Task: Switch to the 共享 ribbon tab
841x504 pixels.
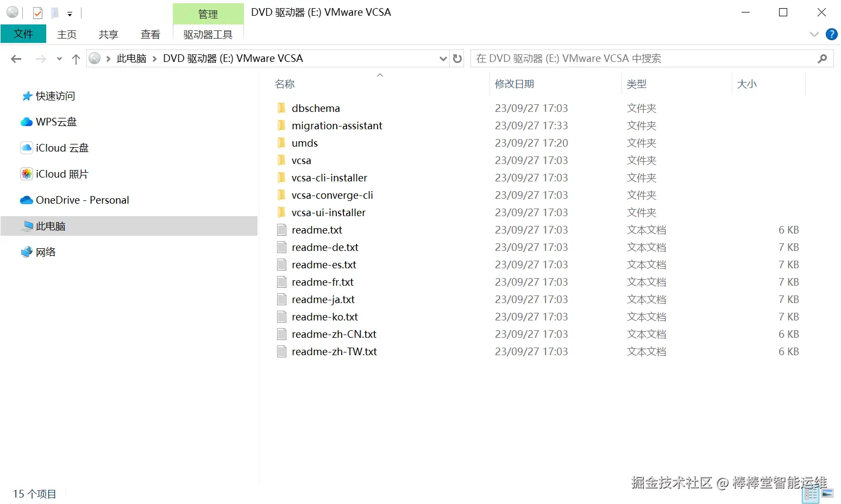Action: [x=109, y=34]
